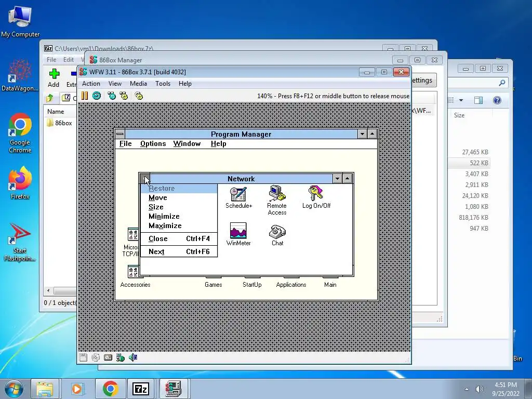Open the 86Box Media menu
This screenshot has height=399, width=532.
click(138, 84)
